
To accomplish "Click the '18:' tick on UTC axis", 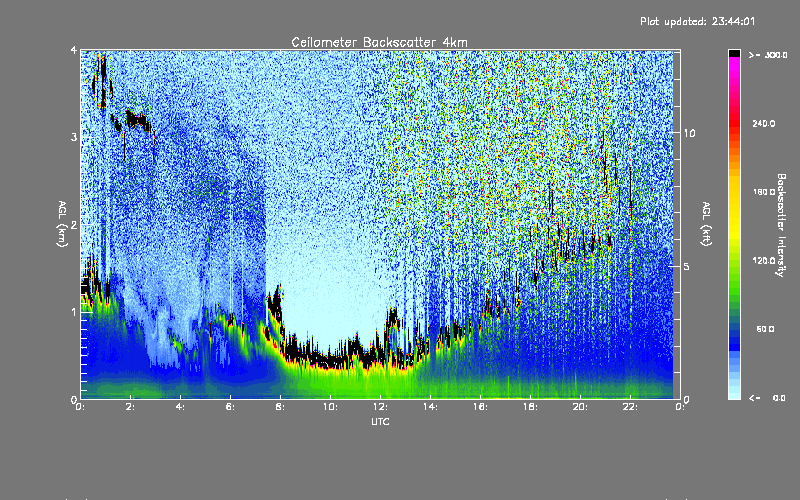I will click(530, 407).
